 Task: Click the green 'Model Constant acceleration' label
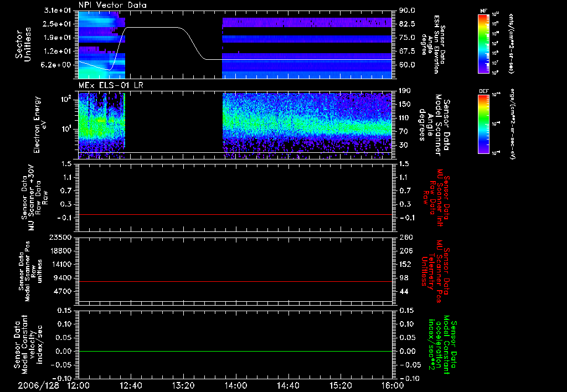tap(442, 344)
